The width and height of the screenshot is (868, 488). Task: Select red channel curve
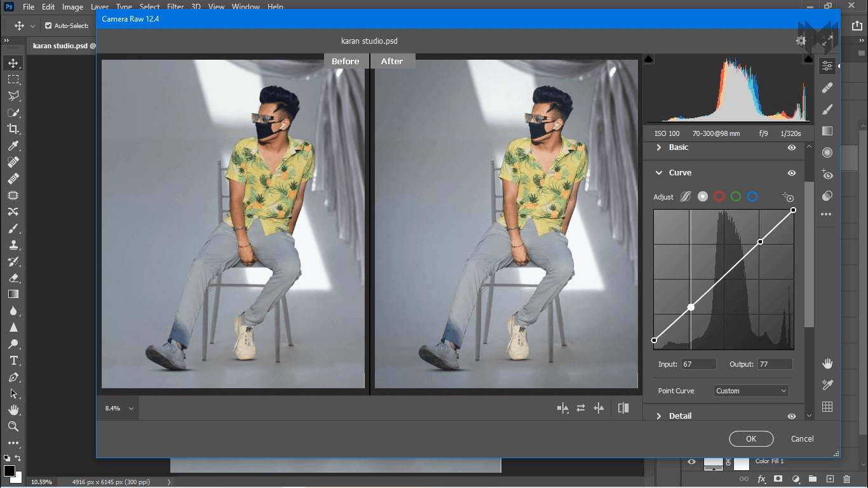click(719, 197)
